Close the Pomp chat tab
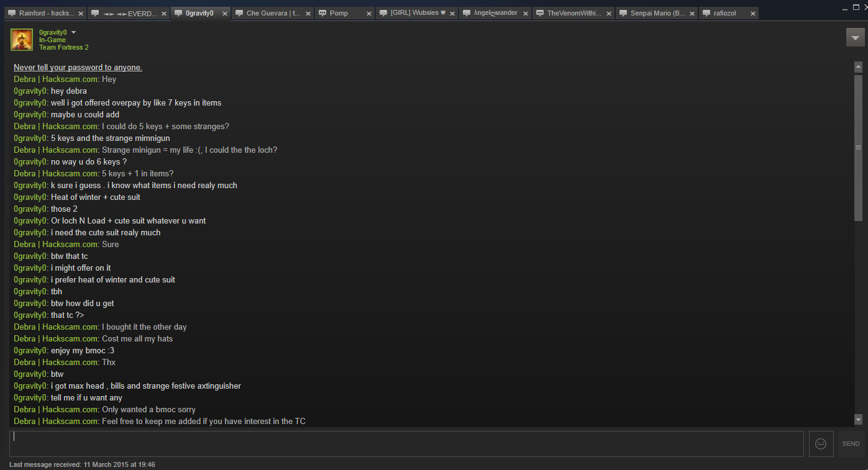Screen dimensions: 868x470 point(368,14)
